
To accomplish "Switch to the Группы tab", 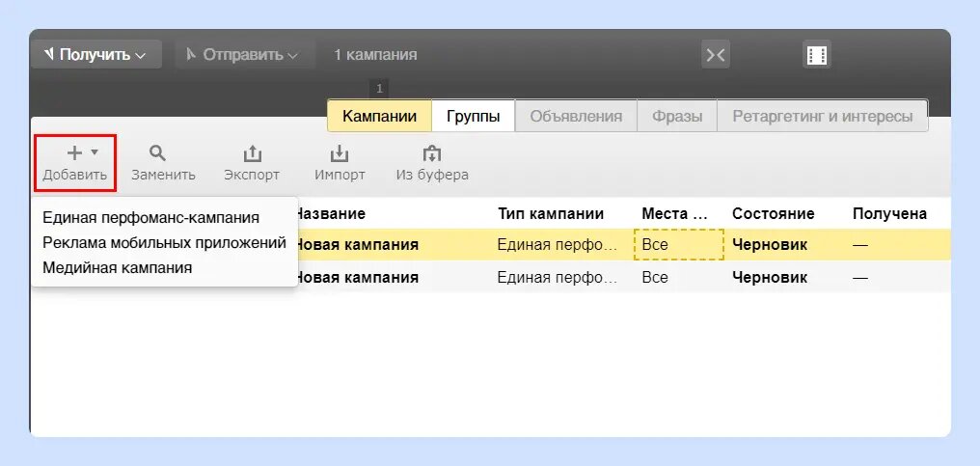I will [474, 117].
